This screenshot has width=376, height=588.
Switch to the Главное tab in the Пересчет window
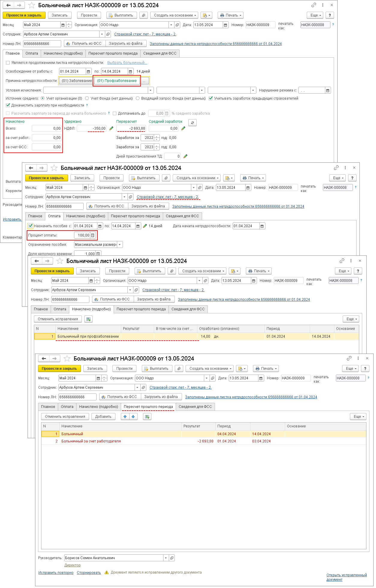tap(48, 407)
